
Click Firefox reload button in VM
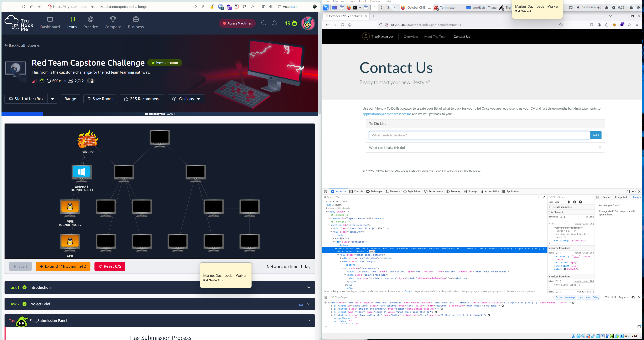pos(342,25)
